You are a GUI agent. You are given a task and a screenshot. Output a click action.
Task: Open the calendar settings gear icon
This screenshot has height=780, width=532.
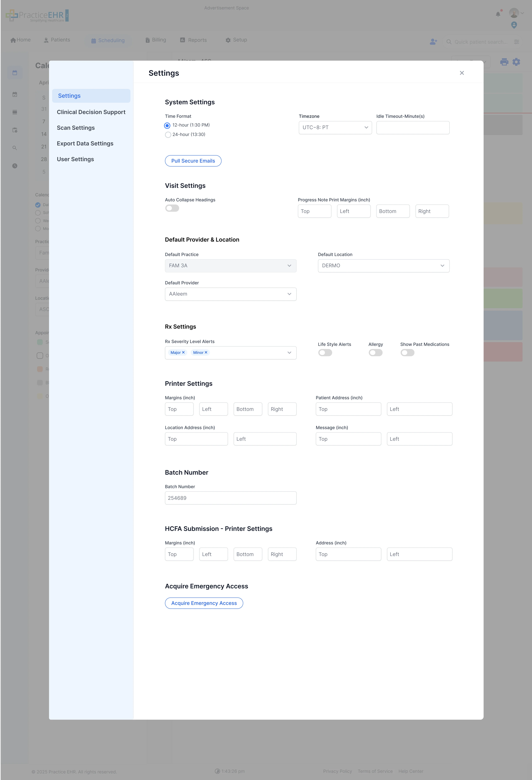point(516,62)
